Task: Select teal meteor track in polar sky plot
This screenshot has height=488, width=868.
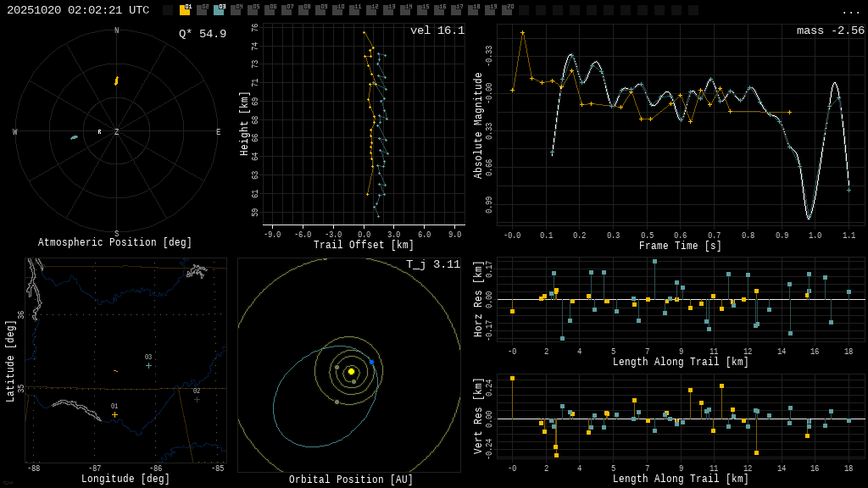Action: click(74, 137)
